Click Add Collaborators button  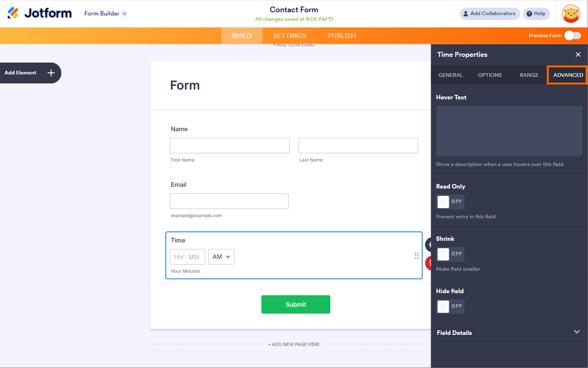[x=490, y=13]
